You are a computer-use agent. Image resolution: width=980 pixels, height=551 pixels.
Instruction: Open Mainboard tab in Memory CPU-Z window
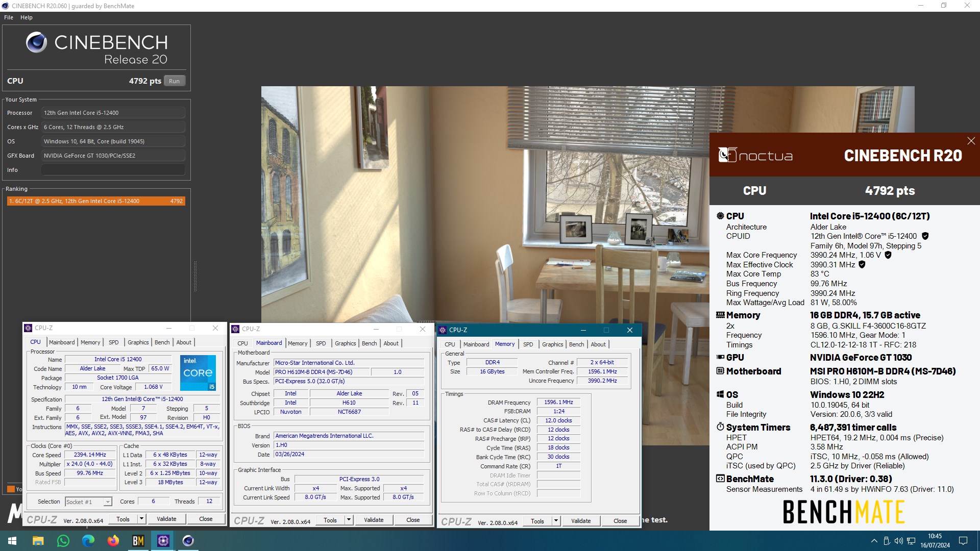tap(476, 344)
